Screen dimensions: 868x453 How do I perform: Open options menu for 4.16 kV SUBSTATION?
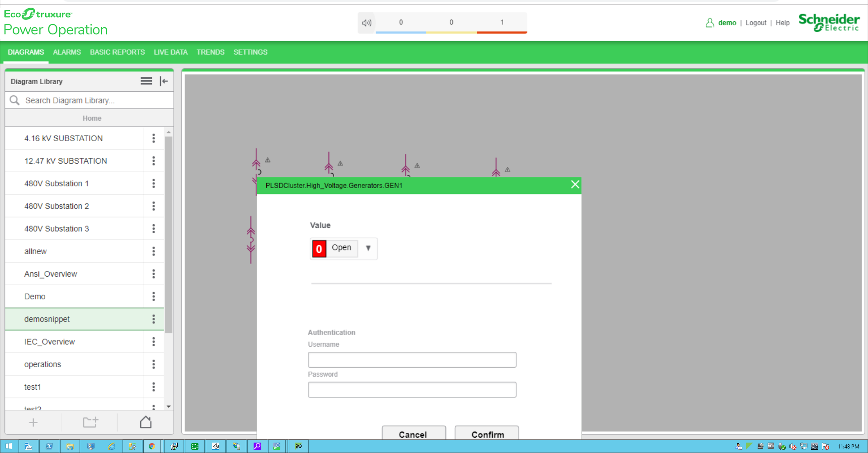tap(154, 138)
